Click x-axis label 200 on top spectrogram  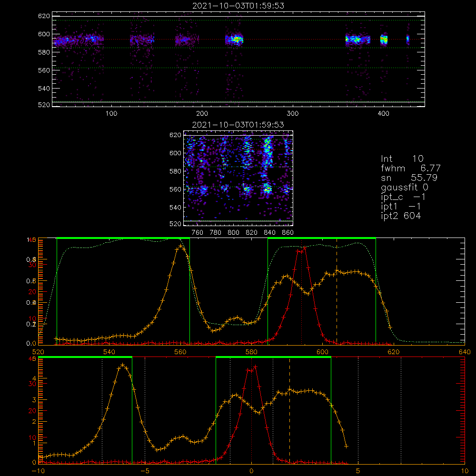pyautogui.click(x=202, y=114)
